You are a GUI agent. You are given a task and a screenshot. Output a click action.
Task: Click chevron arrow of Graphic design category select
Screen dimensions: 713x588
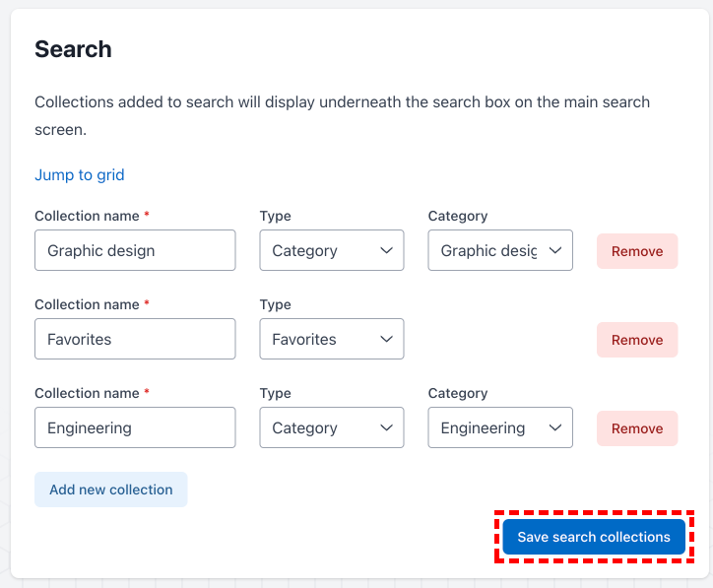(x=555, y=250)
